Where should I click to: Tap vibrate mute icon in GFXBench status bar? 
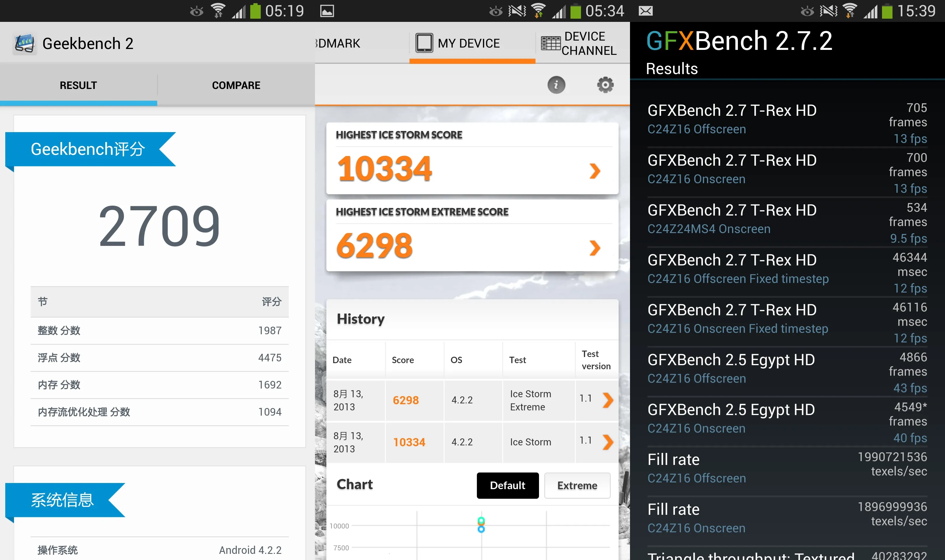(828, 11)
